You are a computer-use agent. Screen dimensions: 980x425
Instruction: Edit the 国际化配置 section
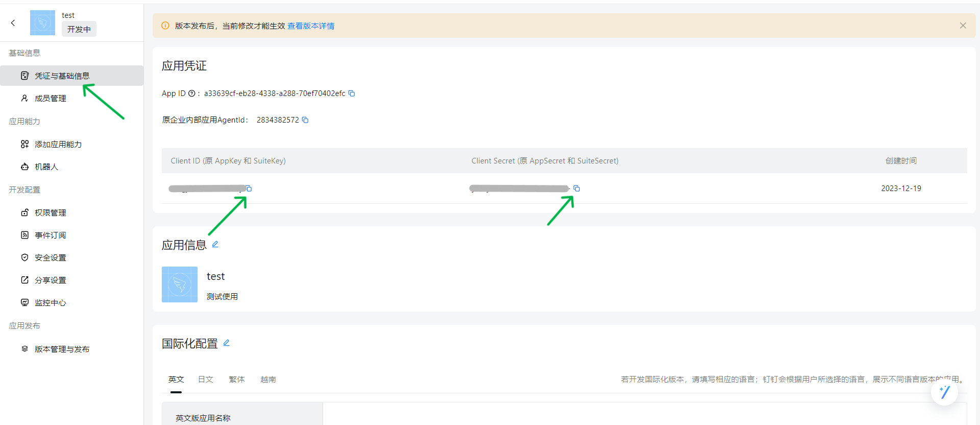(x=227, y=343)
